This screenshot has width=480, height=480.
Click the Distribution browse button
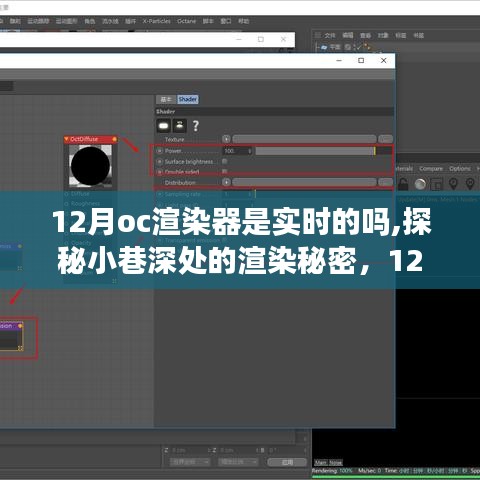(386, 182)
